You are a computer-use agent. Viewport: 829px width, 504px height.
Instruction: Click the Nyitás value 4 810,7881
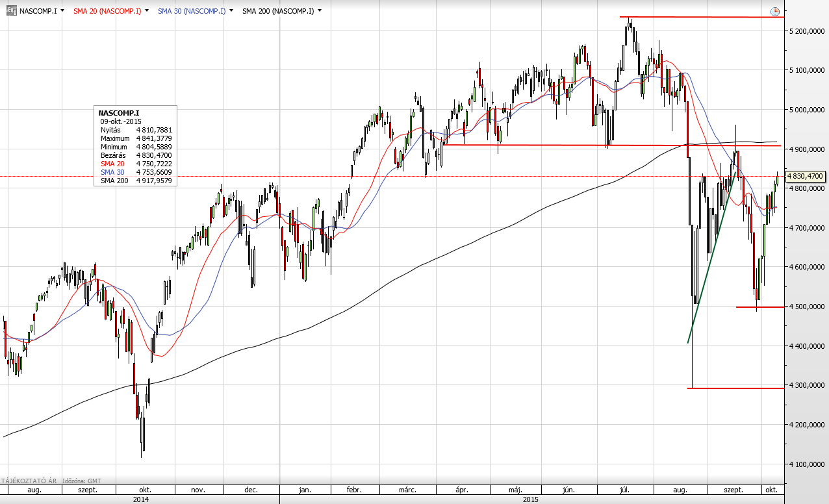[155, 130]
